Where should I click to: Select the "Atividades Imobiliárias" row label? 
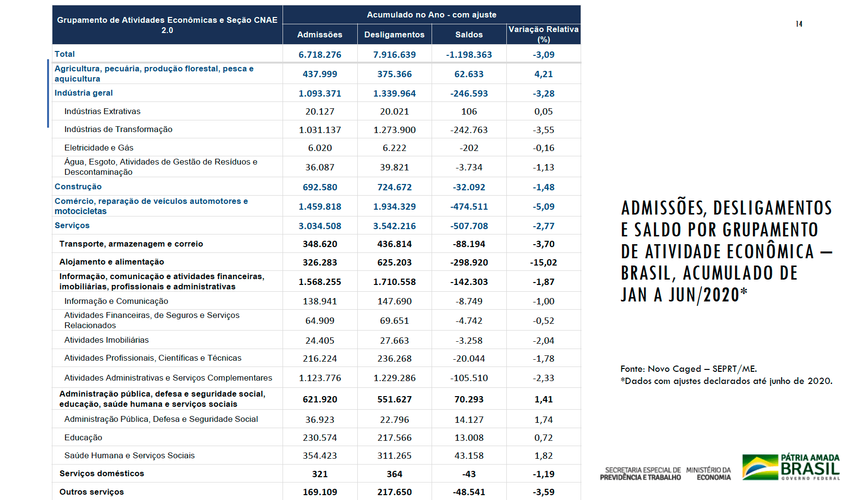tap(106, 340)
